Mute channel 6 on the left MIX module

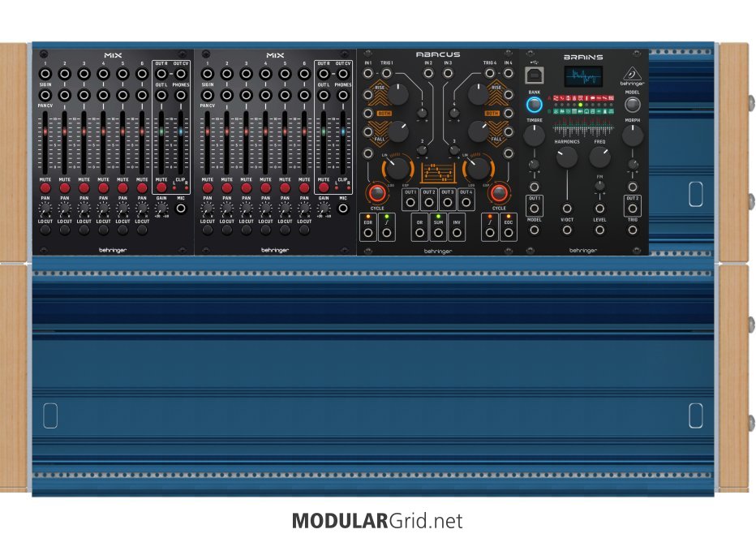pyautogui.click(x=142, y=187)
